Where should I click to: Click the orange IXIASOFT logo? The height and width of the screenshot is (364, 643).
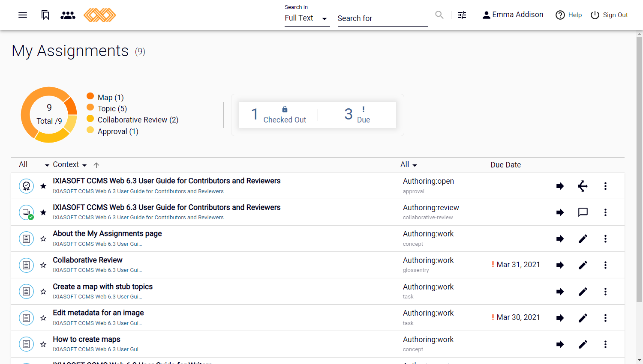tap(100, 15)
